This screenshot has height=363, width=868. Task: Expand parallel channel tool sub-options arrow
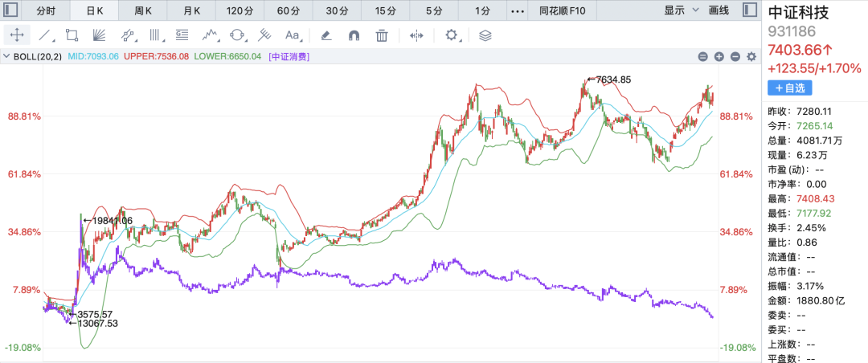(136, 41)
